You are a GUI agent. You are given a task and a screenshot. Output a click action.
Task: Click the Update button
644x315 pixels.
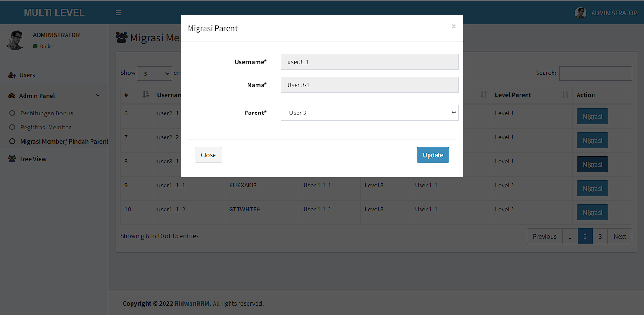pos(433,155)
